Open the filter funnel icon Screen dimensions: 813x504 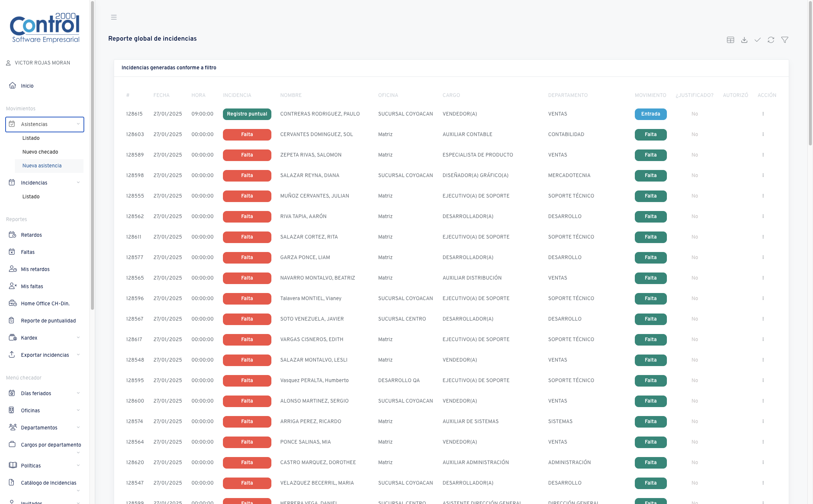pos(785,40)
